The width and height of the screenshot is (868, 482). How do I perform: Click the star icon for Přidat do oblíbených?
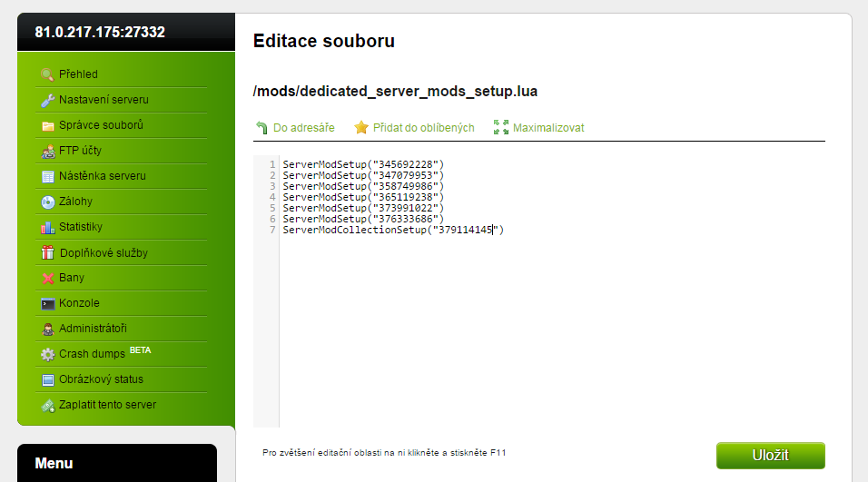[x=361, y=128]
